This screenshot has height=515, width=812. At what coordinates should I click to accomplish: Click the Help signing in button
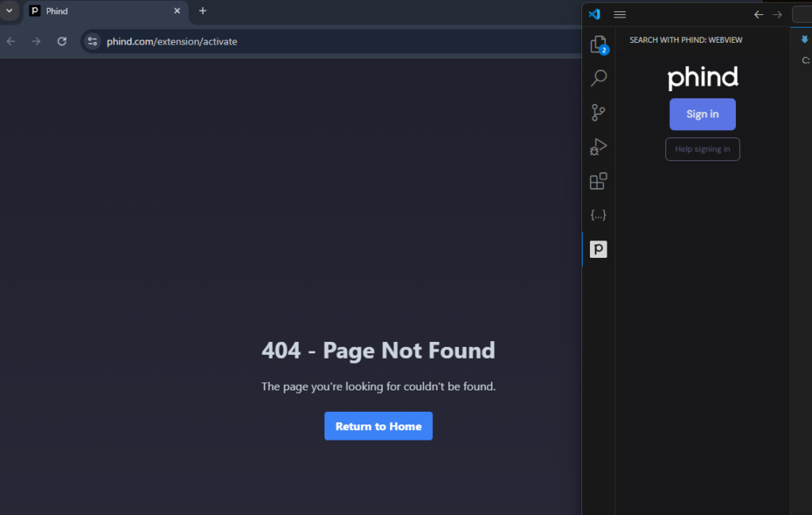pyautogui.click(x=703, y=149)
